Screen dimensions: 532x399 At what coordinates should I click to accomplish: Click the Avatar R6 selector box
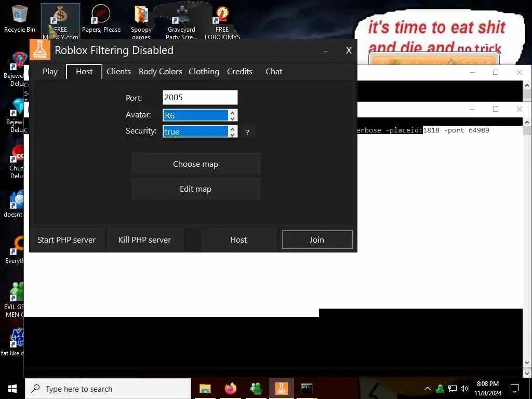tap(195, 115)
